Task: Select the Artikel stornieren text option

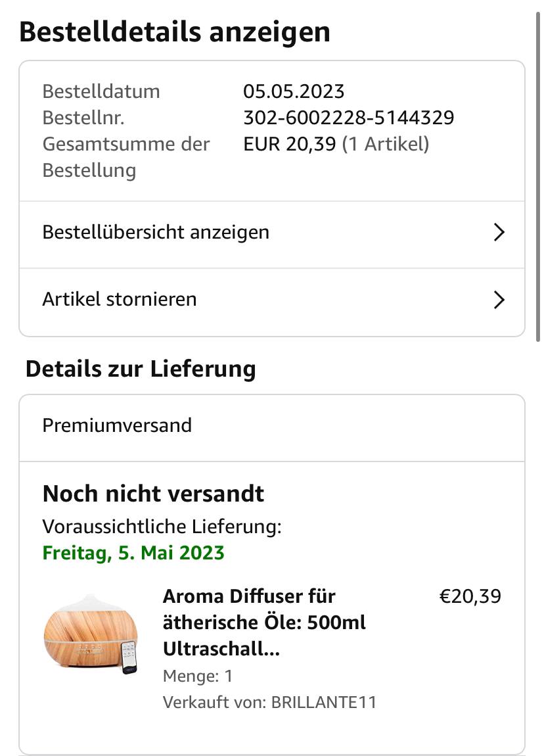Action: (120, 300)
